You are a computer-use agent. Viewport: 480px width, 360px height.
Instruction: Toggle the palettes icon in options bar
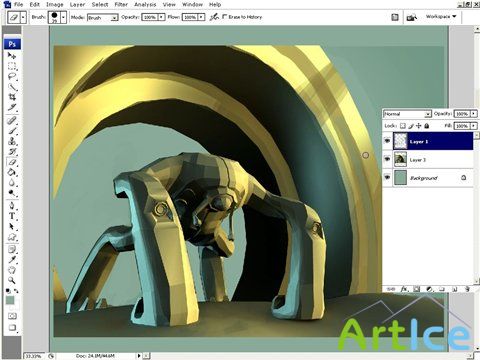395,17
